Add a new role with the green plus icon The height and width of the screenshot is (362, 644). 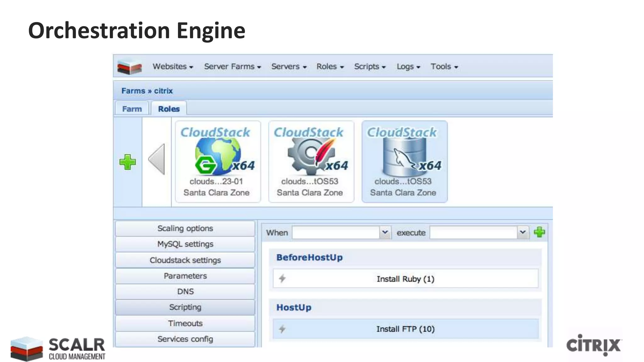tap(128, 162)
